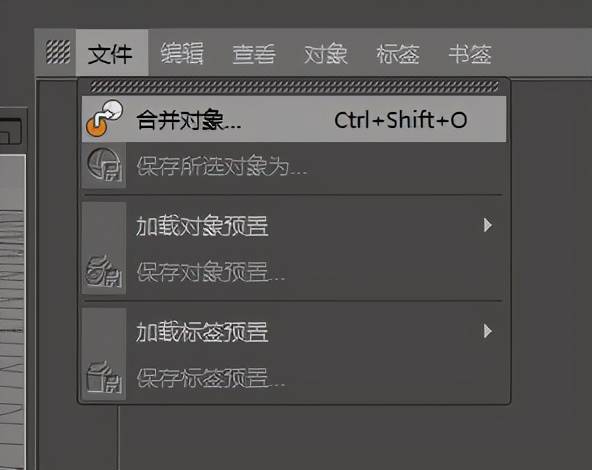
Task: Select the 加载对象预置 menu item
Action: 294,225
